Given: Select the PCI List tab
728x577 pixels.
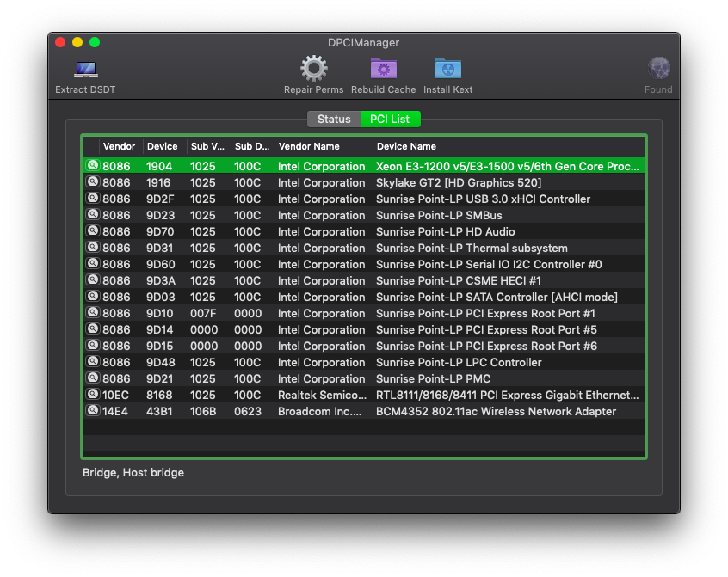Looking at the screenshot, I should pyautogui.click(x=390, y=120).
